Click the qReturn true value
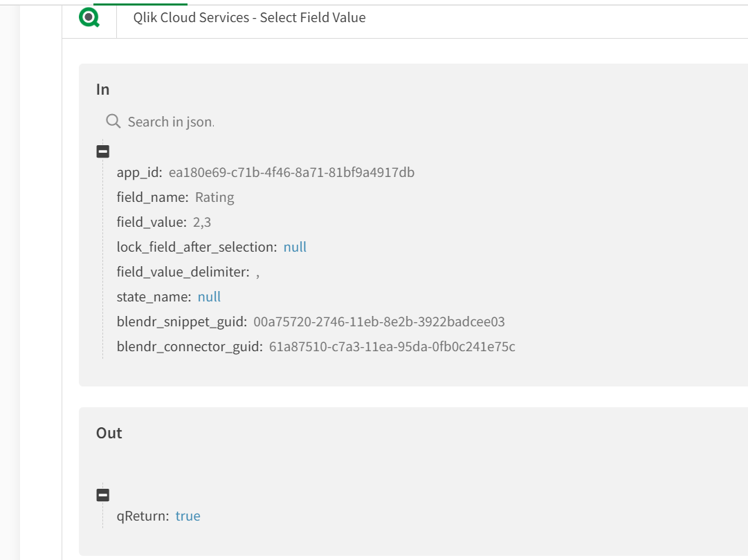 pos(188,516)
